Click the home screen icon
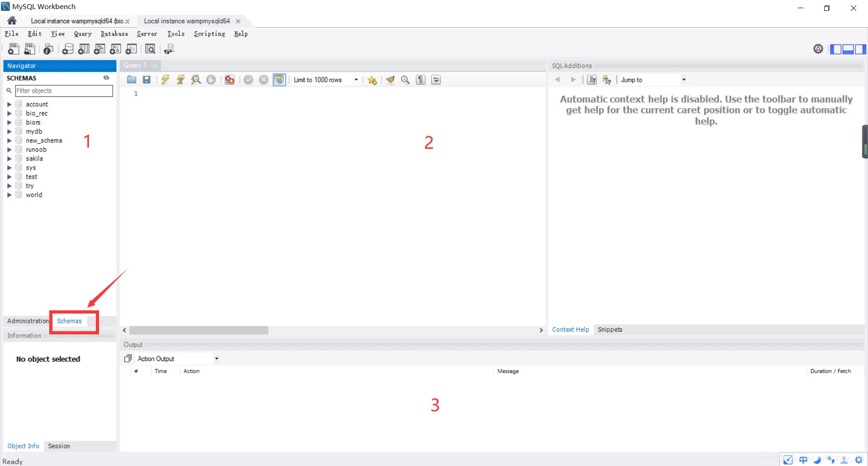 click(12, 20)
